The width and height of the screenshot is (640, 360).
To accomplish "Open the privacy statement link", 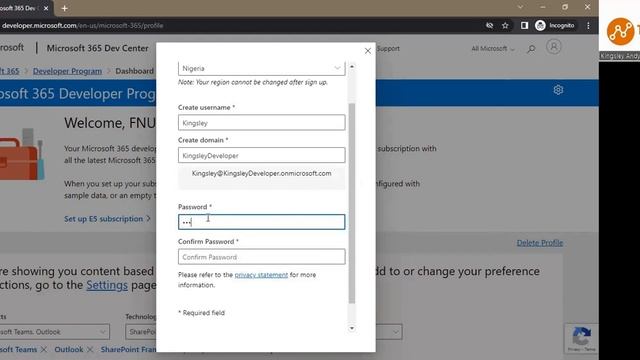I will pyautogui.click(x=261, y=275).
